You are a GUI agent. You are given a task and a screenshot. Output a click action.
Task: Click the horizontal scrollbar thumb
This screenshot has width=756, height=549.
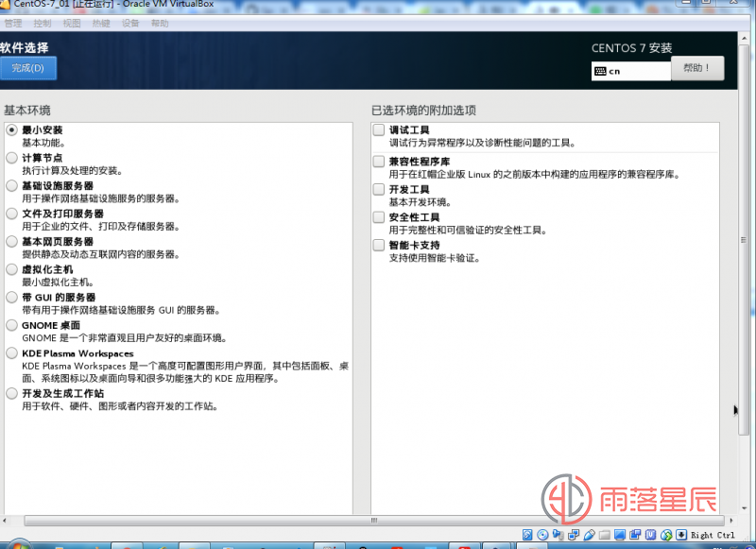(x=374, y=521)
